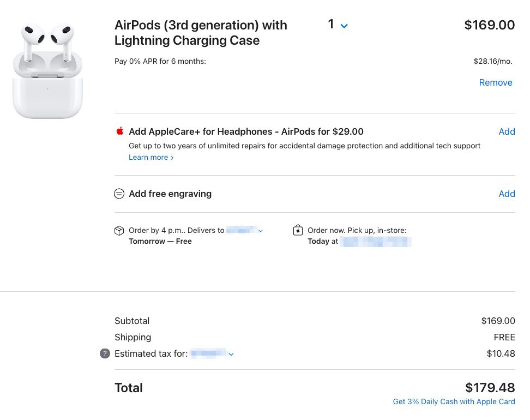Add AppleCare+ for Headphones coverage
This screenshot has height=420, width=530.
(507, 131)
